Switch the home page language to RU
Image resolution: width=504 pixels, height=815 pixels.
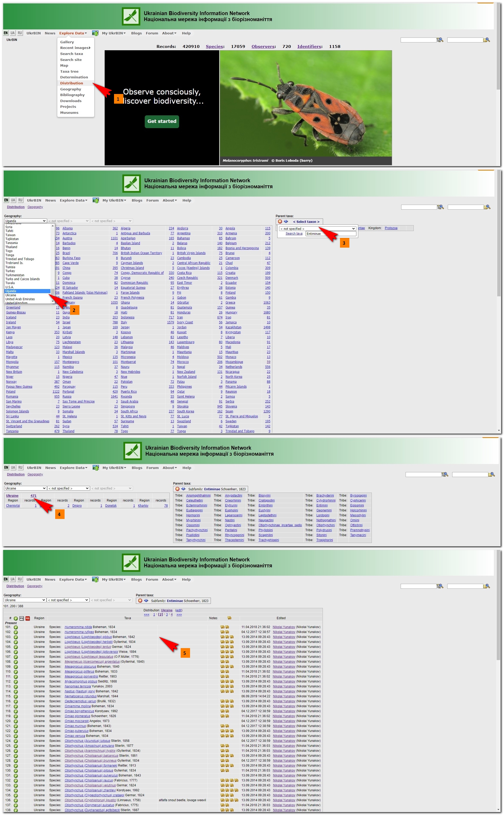20,33
